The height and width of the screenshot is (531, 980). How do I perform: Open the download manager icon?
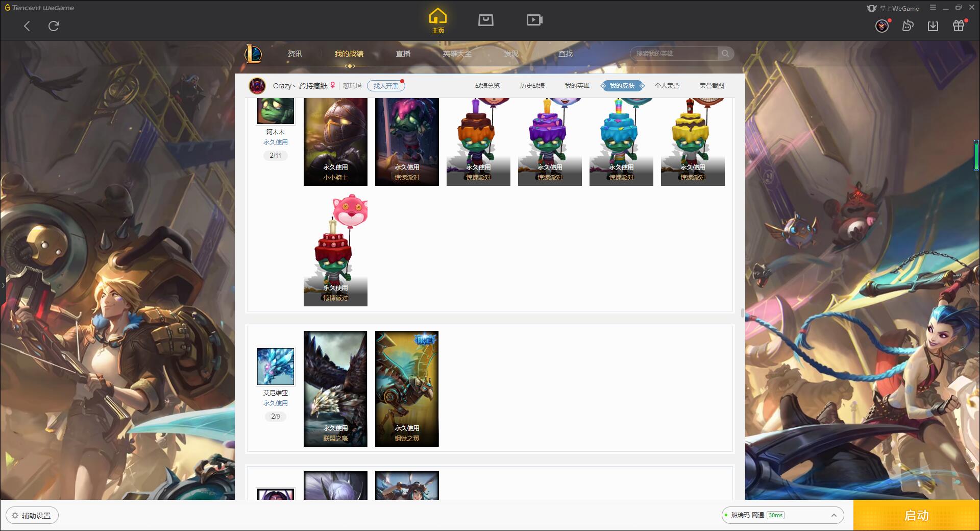933,26
